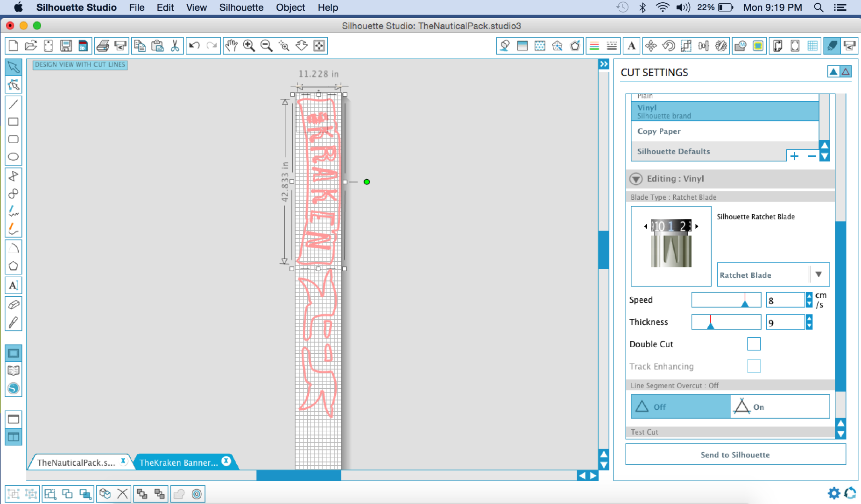Cut selection with scissors icon
This screenshot has height=504, width=861.
(x=175, y=46)
